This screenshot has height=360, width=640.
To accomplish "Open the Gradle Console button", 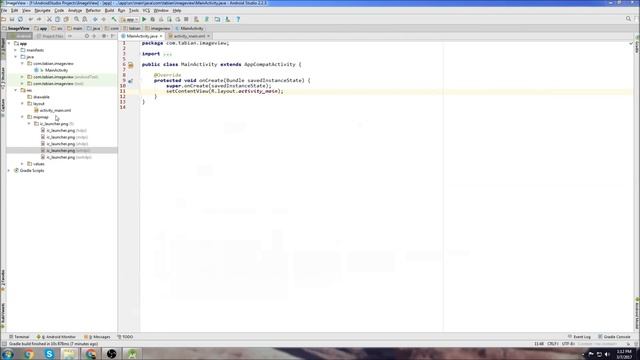I will click(615, 337).
